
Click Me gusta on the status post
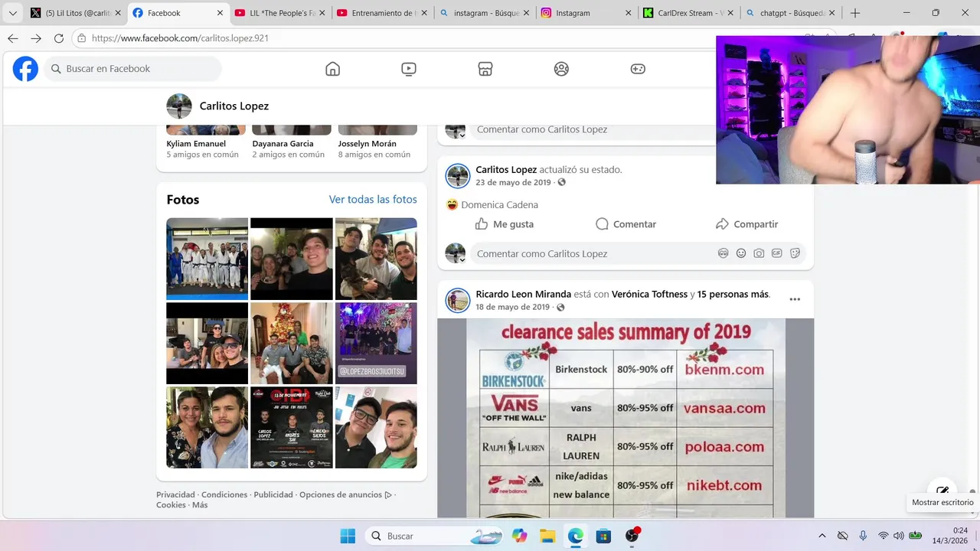coord(505,224)
